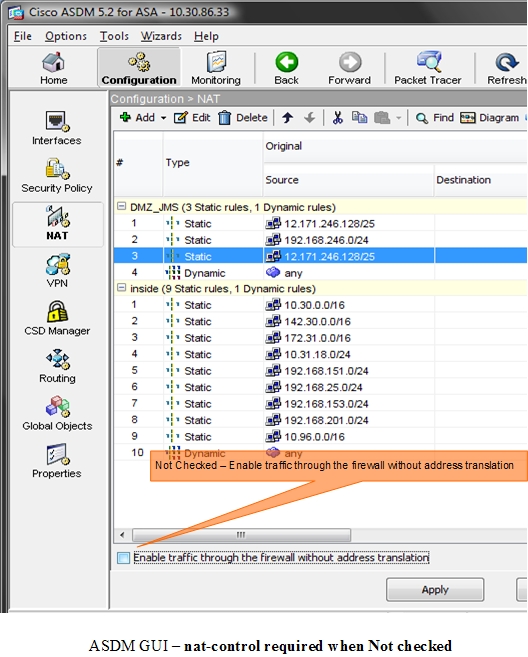Viewport: 528px width, 657px height.
Task: Open the Routing section
Action: coord(57,366)
